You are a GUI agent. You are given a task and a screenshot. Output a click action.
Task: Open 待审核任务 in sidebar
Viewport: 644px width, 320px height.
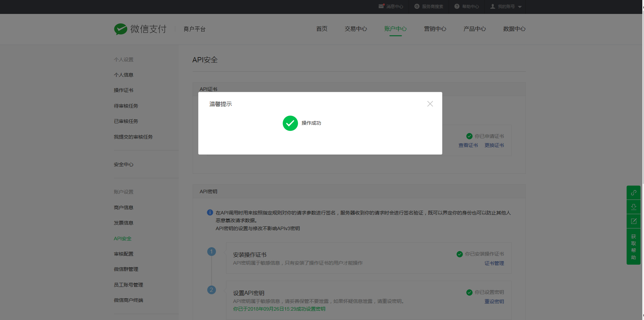tap(126, 106)
